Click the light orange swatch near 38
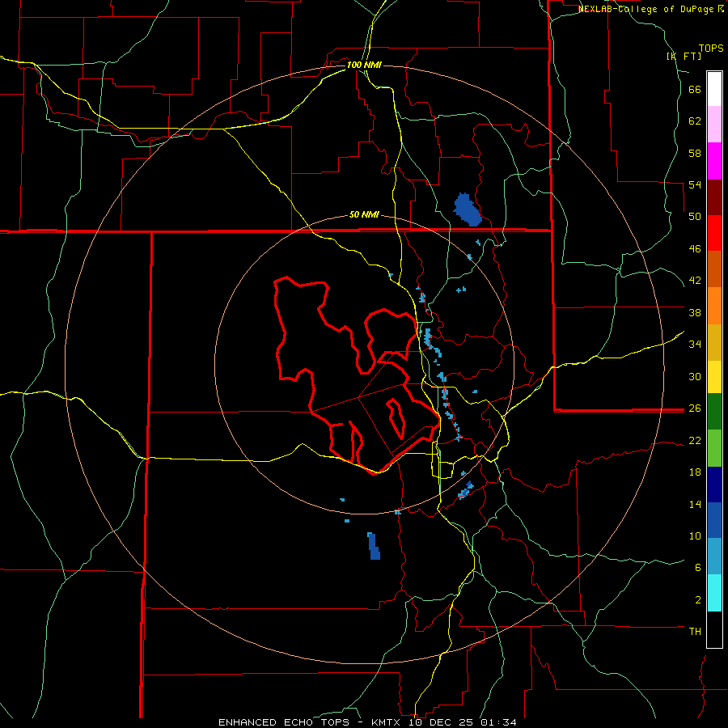Viewport: 728px width, 728px height. point(714,306)
